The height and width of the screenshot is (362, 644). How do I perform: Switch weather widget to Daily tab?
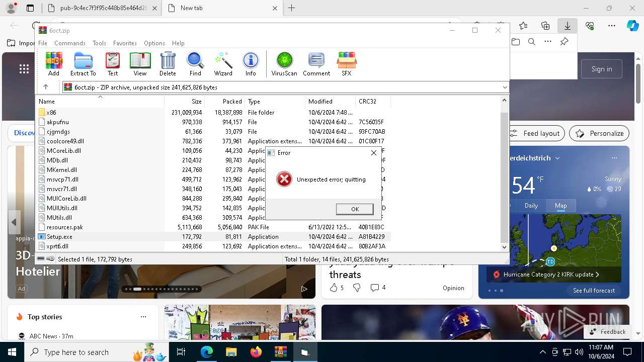click(x=531, y=206)
